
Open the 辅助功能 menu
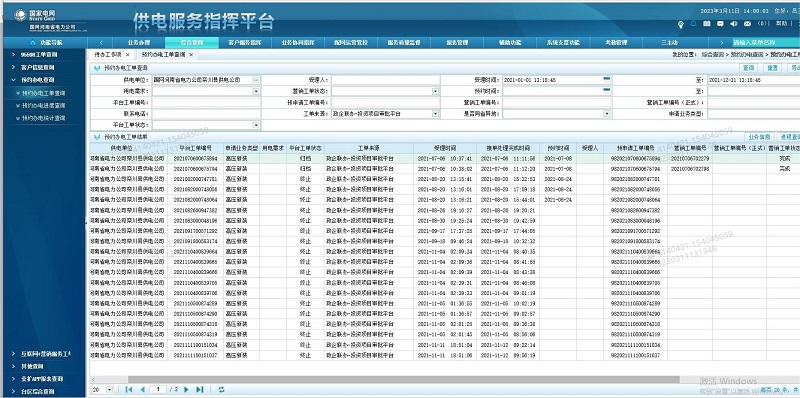(x=510, y=43)
